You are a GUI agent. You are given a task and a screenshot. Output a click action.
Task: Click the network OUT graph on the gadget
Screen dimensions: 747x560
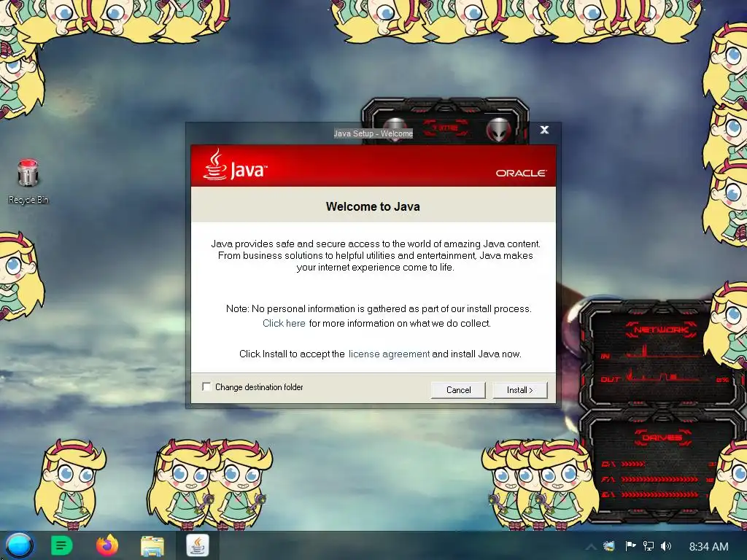[x=662, y=376]
